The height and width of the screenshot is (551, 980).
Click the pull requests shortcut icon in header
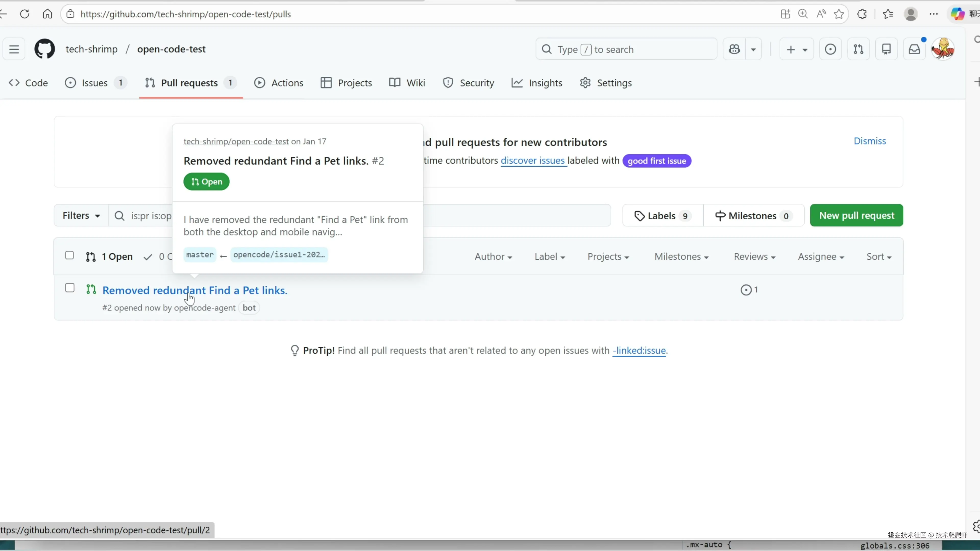[x=858, y=49]
